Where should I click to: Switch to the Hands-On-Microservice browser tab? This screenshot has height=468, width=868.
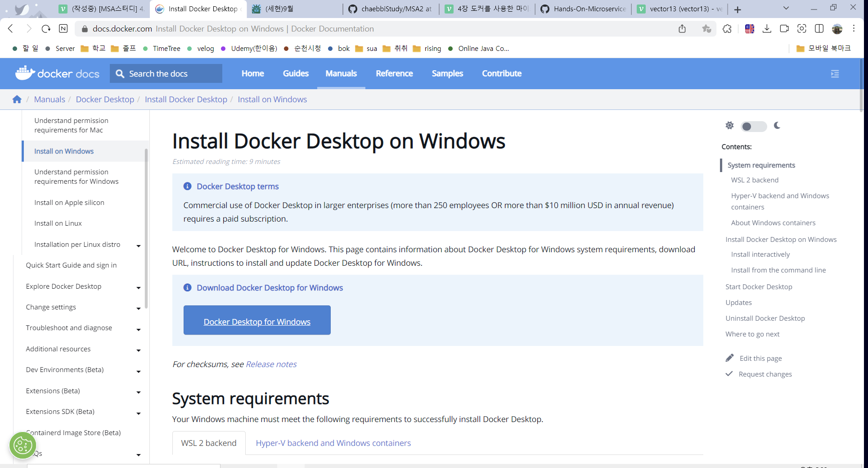click(x=583, y=9)
